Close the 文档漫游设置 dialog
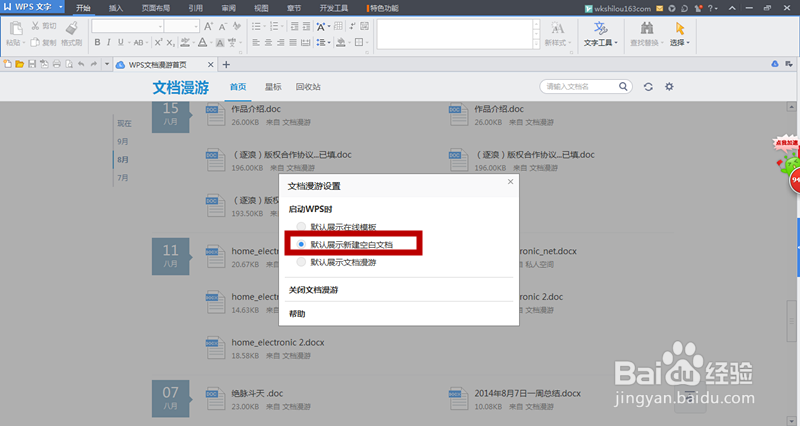This screenshot has width=800, height=426. (510, 181)
